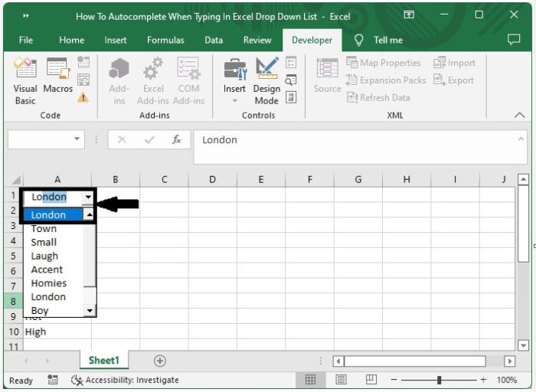Add a new sheet with plus button

pyautogui.click(x=160, y=361)
